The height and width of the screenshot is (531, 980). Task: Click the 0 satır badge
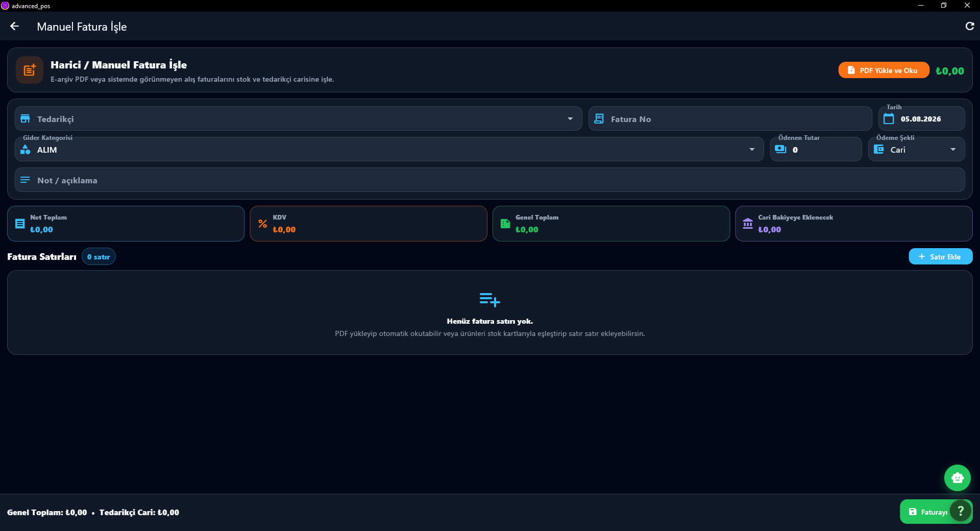click(99, 257)
